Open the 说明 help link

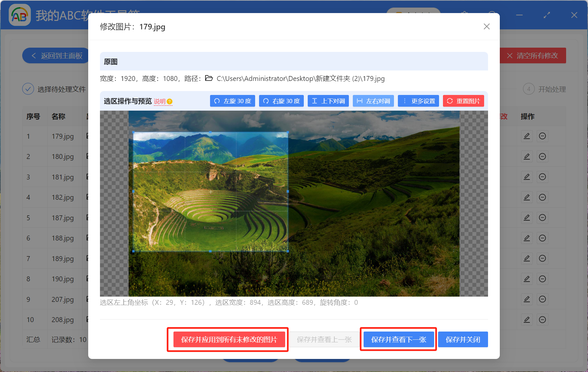tap(163, 101)
